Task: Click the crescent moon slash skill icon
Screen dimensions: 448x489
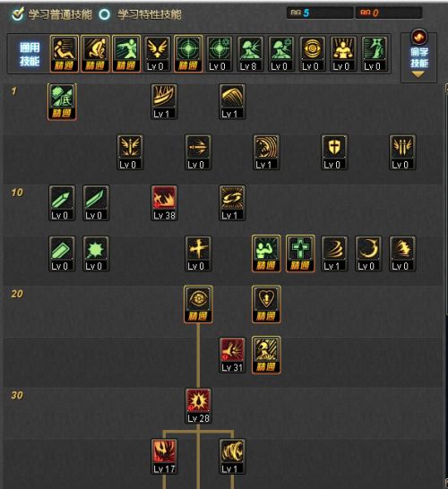Action: (368, 253)
